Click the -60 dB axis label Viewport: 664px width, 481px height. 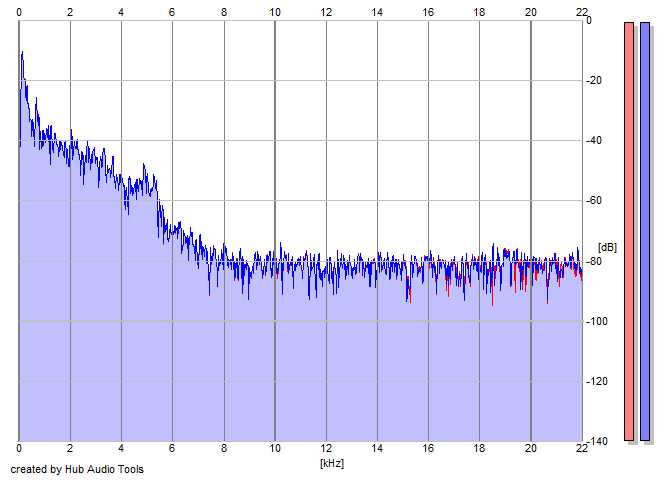(594, 201)
